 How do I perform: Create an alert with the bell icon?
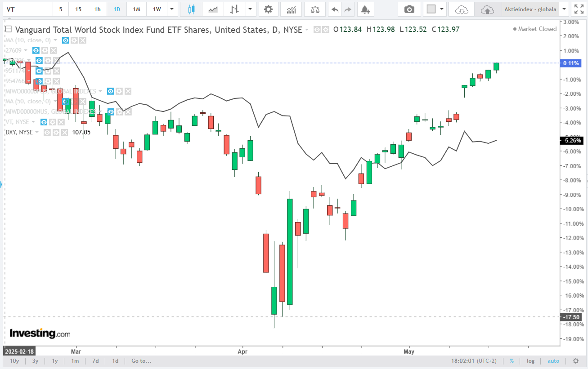[x=365, y=9]
